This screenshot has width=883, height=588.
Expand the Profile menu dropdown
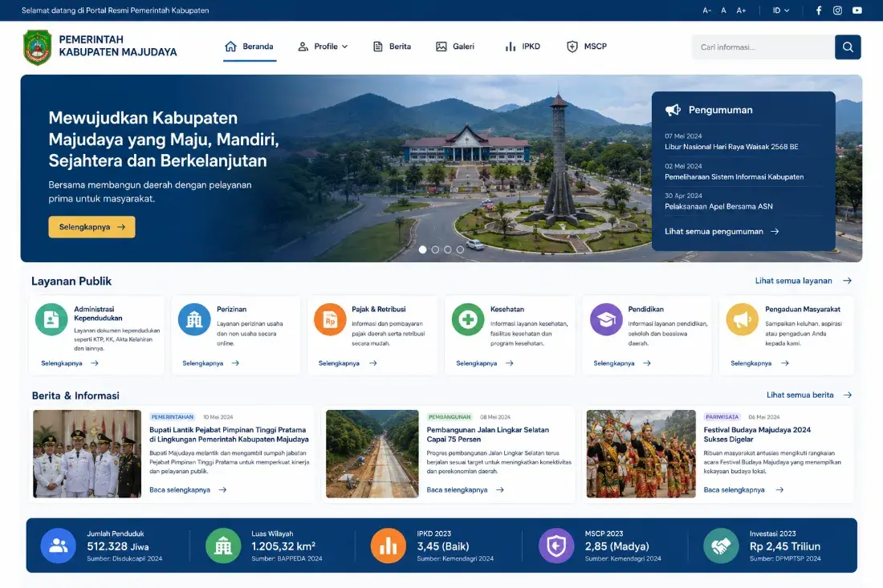(323, 47)
